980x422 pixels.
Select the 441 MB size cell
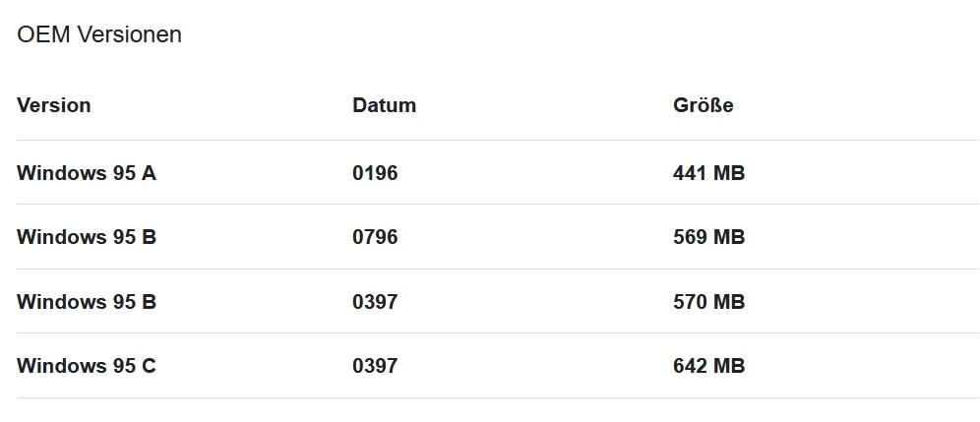point(708,172)
